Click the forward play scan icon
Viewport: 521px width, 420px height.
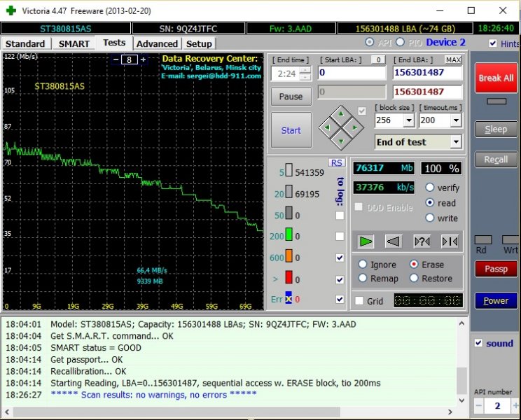tap(366, 241)
